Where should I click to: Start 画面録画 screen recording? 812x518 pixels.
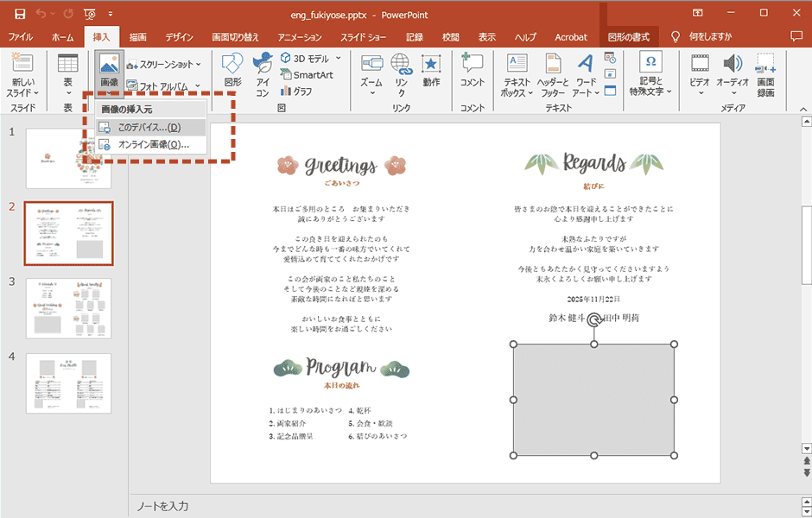764,74
